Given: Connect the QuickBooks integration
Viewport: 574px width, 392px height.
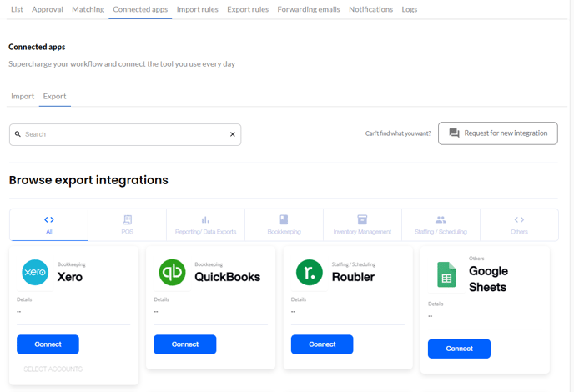Looking at the screenshot, I should click(185, 344).
